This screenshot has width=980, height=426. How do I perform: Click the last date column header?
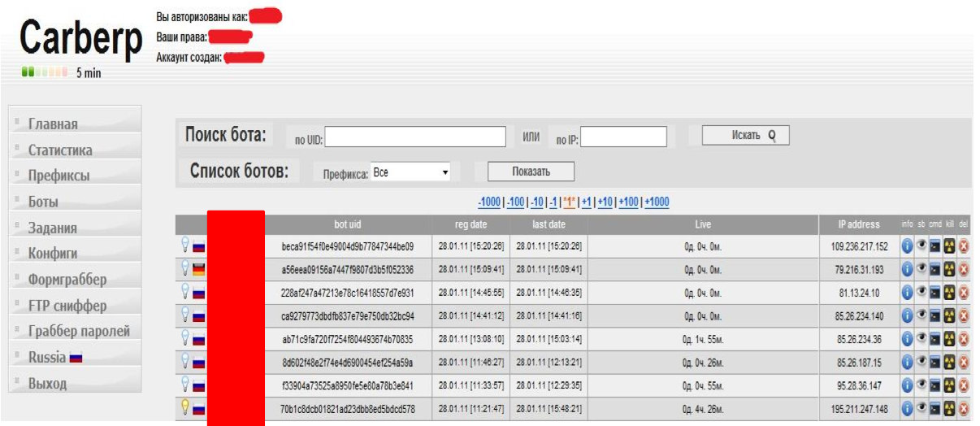549,224
